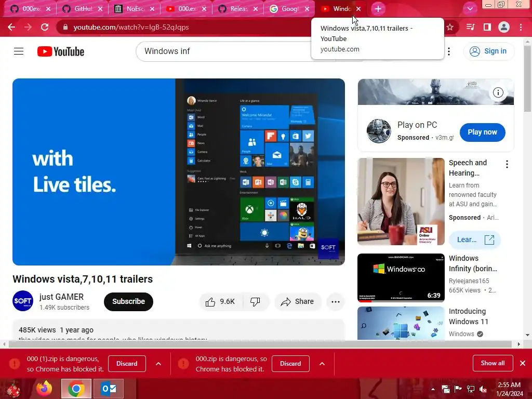The width and height of the screenshot is (532, 399).
Task: Expand the tab search dropdown arrow
Action: [470, 9]
